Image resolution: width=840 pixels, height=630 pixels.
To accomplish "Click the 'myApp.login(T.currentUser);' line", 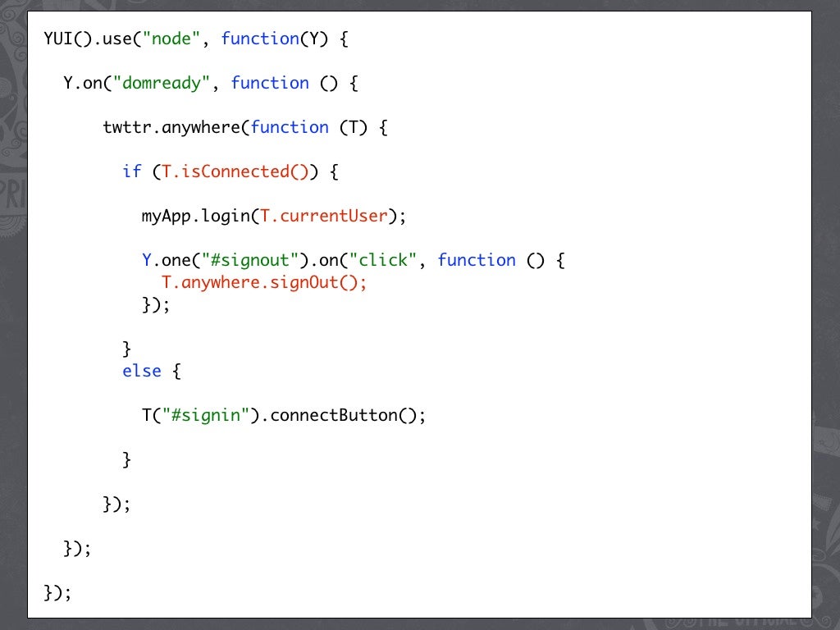I will [274, 217].
